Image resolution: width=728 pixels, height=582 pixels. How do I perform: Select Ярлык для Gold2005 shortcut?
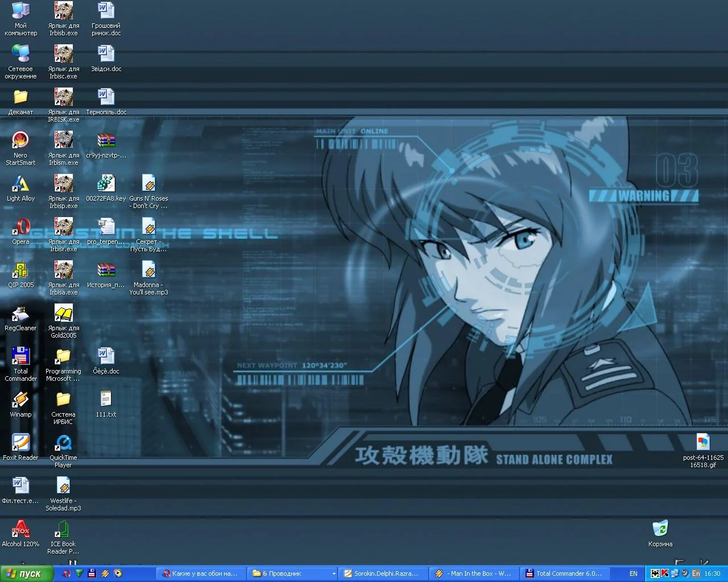(63, 321)
